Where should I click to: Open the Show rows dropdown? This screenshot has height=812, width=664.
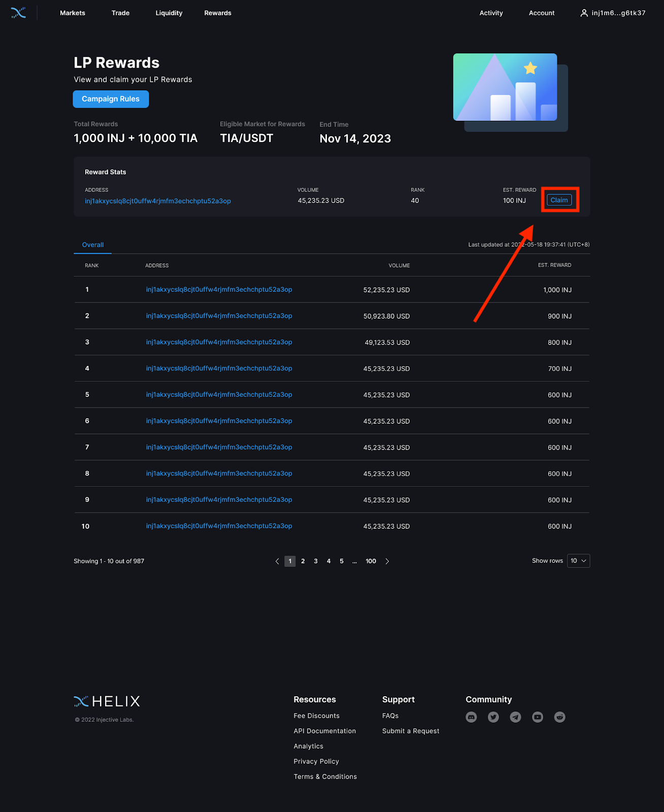[578, 561]
